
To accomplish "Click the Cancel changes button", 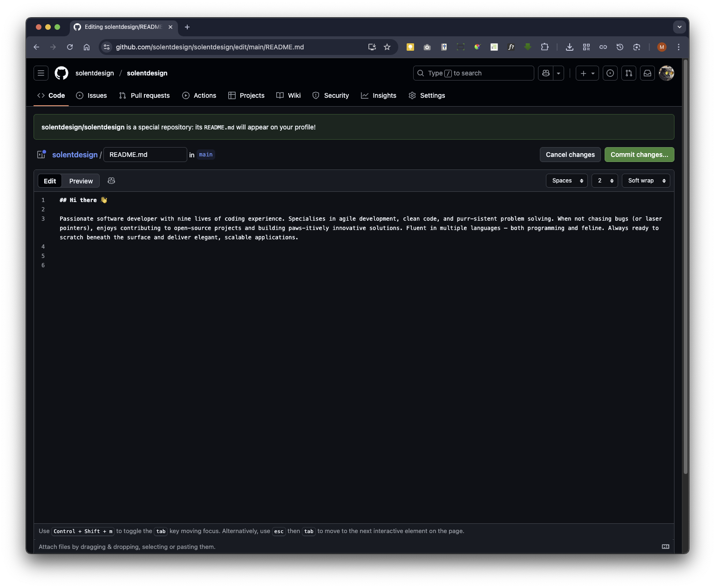I will click(570, 155).
